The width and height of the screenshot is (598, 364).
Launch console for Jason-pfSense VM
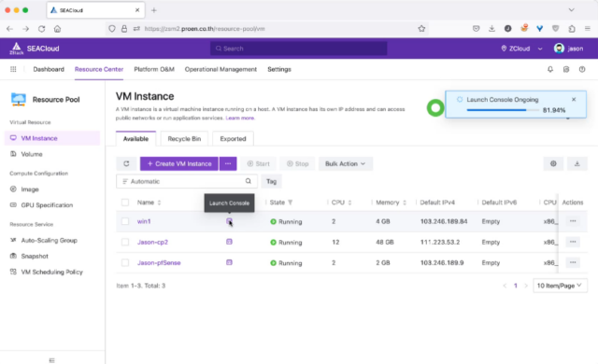[229, 262]
